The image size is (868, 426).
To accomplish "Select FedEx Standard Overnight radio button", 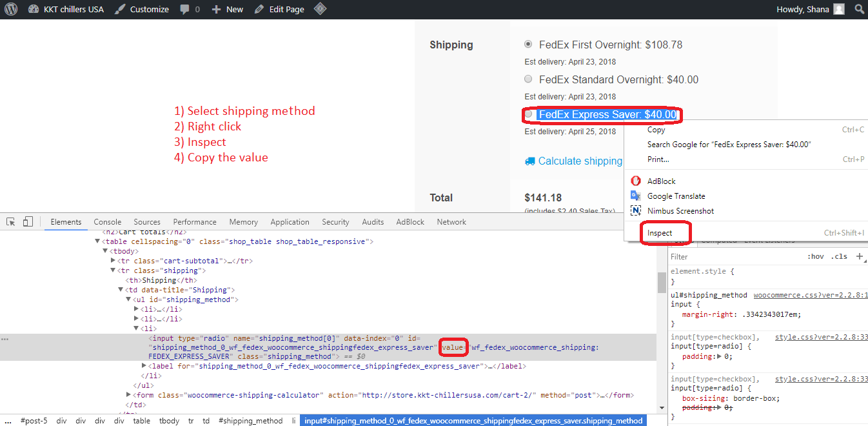I will click(529, 79).
